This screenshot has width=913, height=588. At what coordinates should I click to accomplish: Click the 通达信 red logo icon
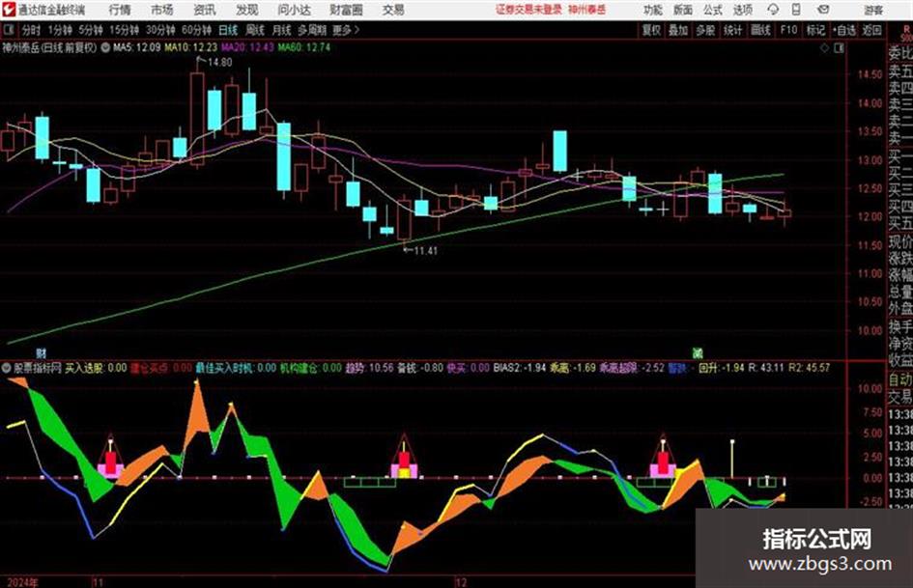click(x=10, y=10)
